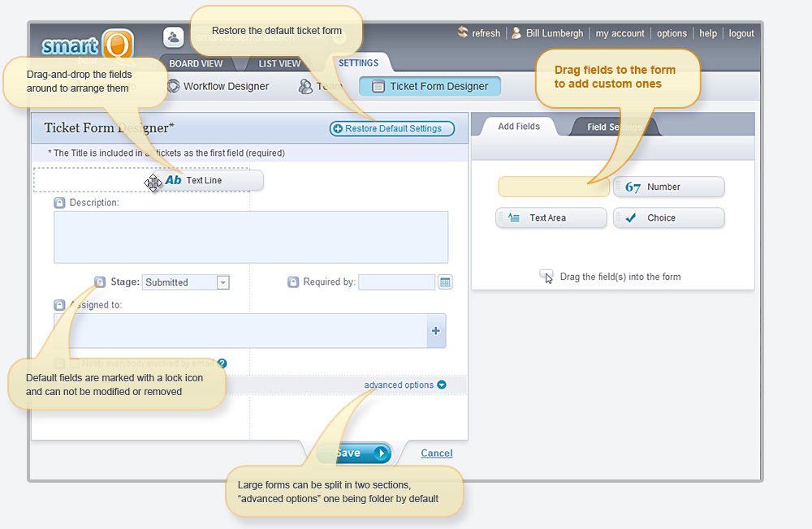Screen dimensions: 812x529
Task: Click the lock icon next to Description
Action: point(60,203)
